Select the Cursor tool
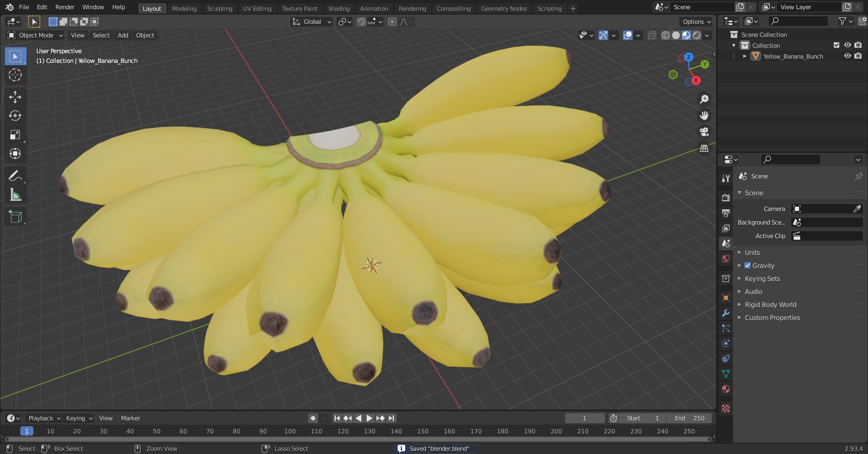Screen dimensions: 868x454 coord(15,75)
